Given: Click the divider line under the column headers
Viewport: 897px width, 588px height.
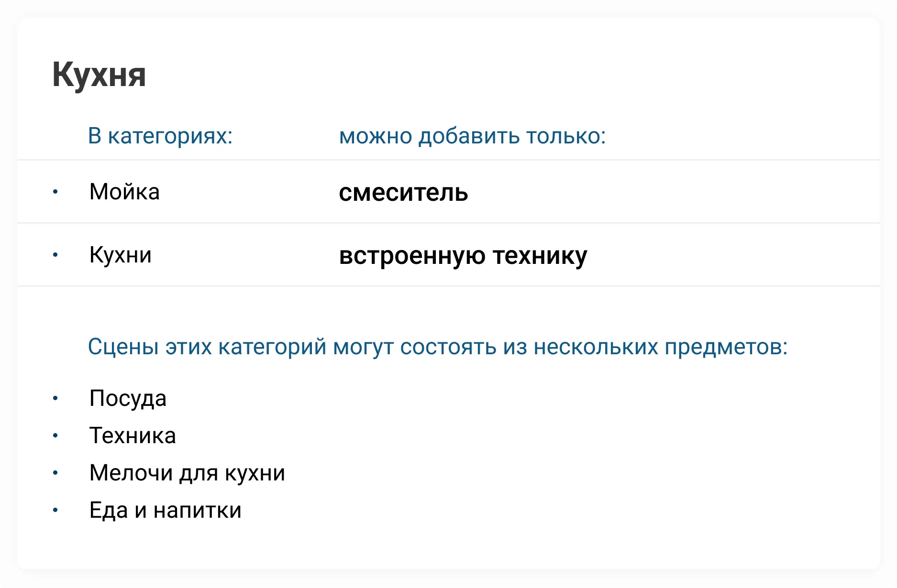Looking at the screenshot, I should [448, 160].
